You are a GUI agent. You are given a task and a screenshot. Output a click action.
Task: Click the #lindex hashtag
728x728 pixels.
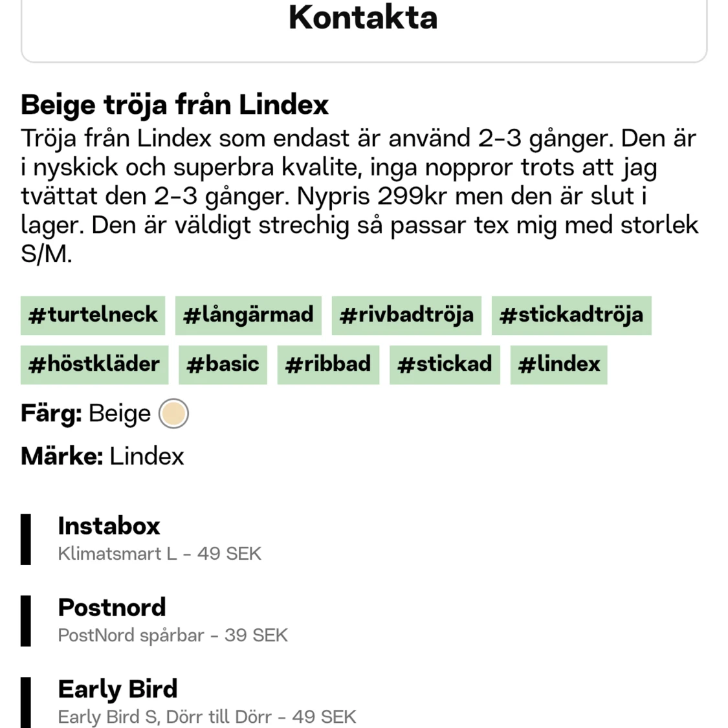point(558,364)
